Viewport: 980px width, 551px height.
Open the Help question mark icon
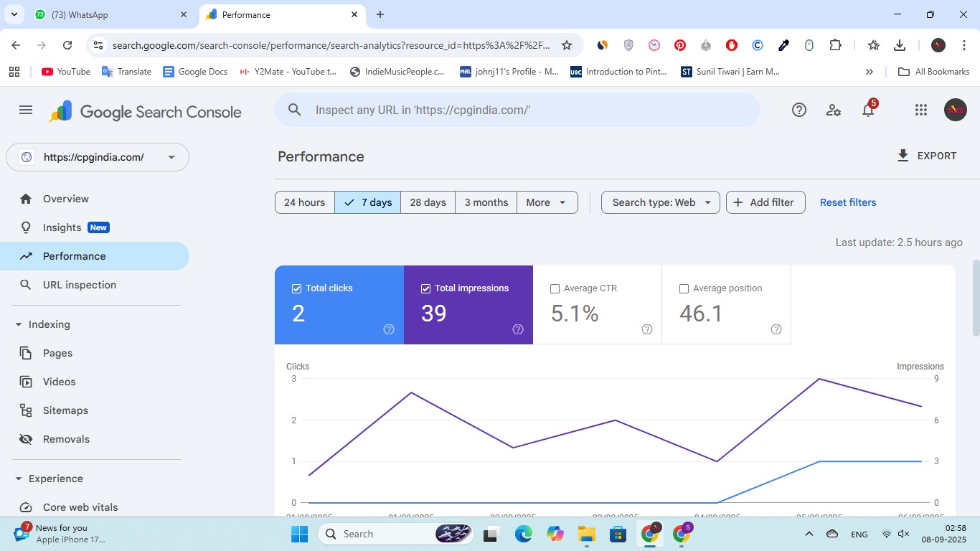click(x=799, y=110)
